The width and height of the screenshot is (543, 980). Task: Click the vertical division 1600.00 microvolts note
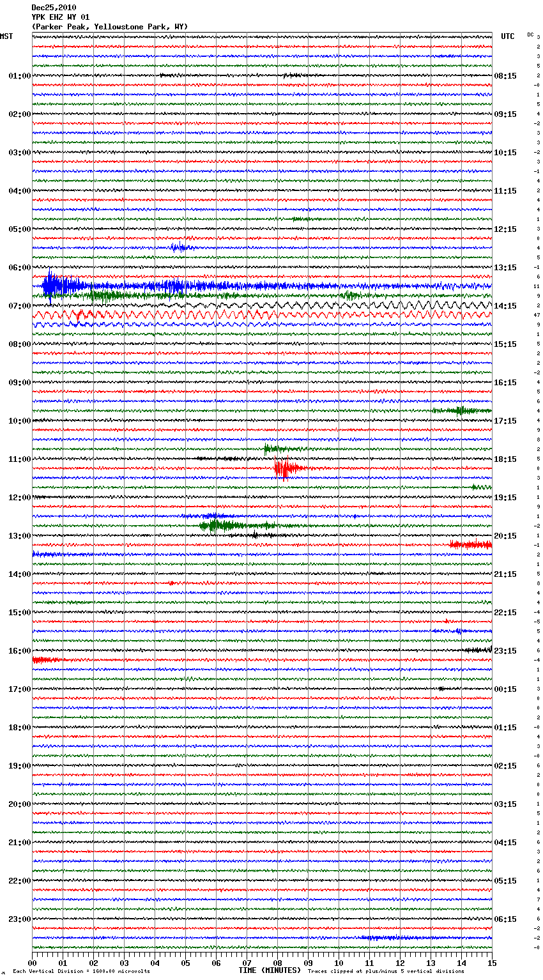tap(81, 971)
